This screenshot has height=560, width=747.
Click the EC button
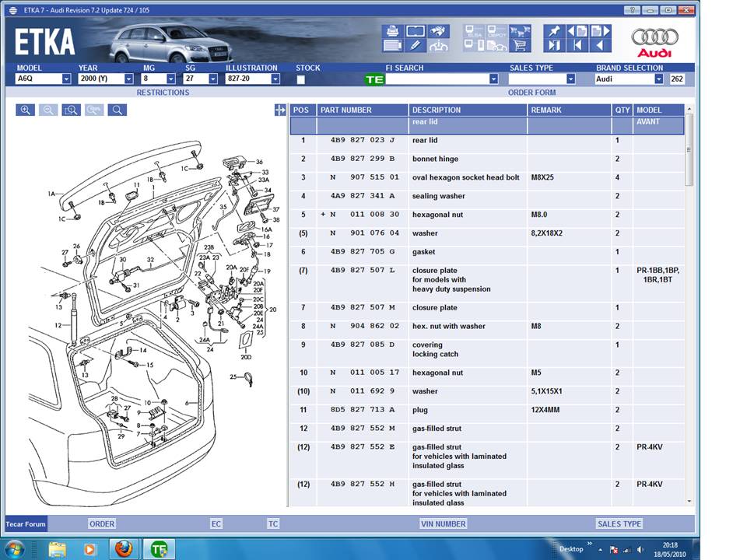216,523
